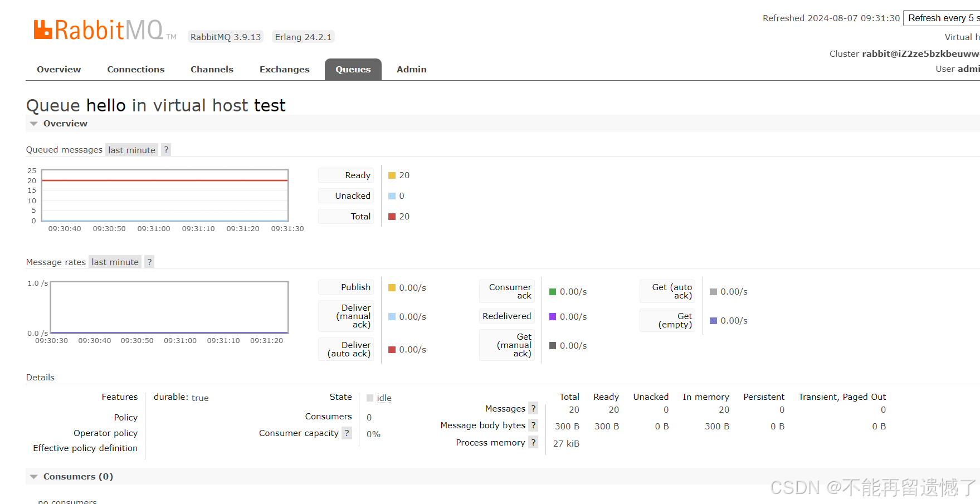Open help for Message rates
The width and height of the screenshot is (980, 504).
[149, 262]
